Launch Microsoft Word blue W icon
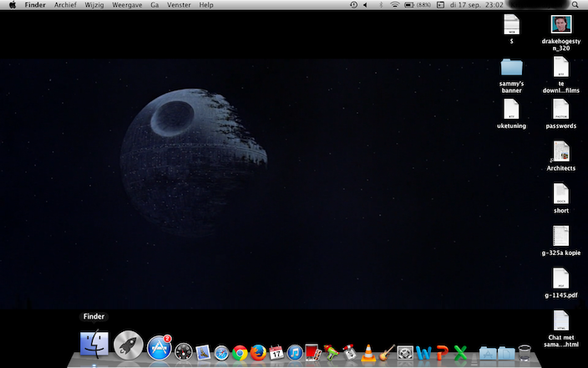This screenshot has height=368, width=588. [x=423, y=353]
